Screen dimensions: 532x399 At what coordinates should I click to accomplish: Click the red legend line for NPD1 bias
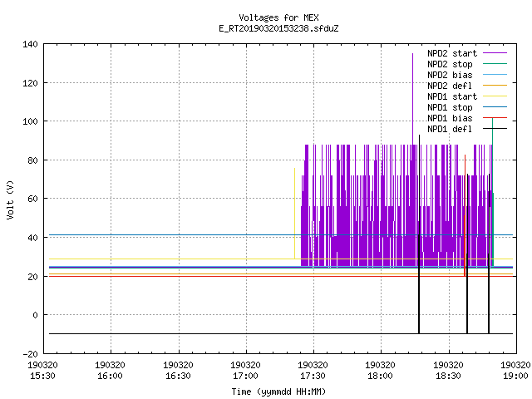click(x=495, y=118)
